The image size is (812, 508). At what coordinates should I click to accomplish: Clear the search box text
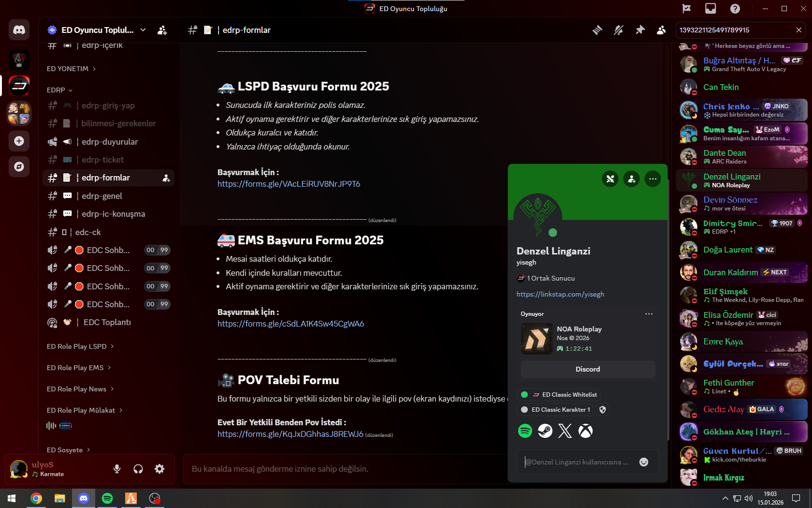click(x=798, y=30)
